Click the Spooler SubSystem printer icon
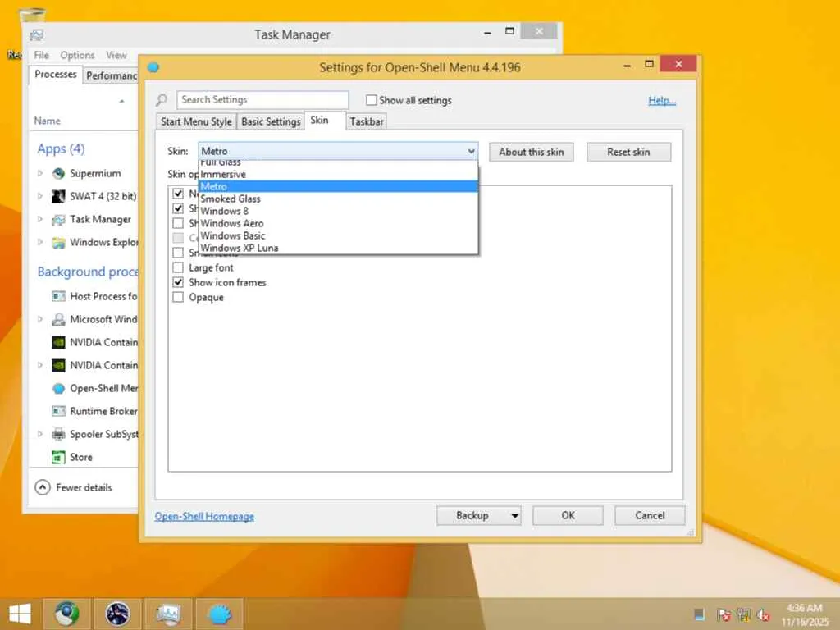840x630 pixels. click(x=58, y=435)
